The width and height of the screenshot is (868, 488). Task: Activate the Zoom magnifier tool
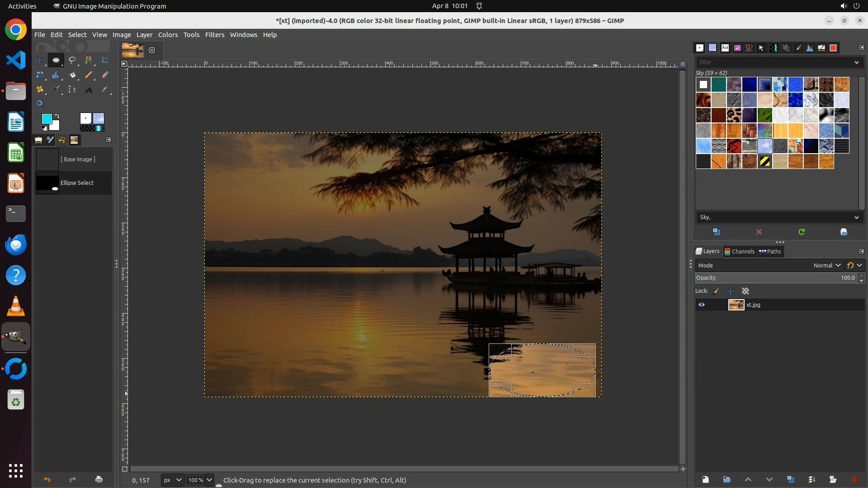tap(40, 103)
